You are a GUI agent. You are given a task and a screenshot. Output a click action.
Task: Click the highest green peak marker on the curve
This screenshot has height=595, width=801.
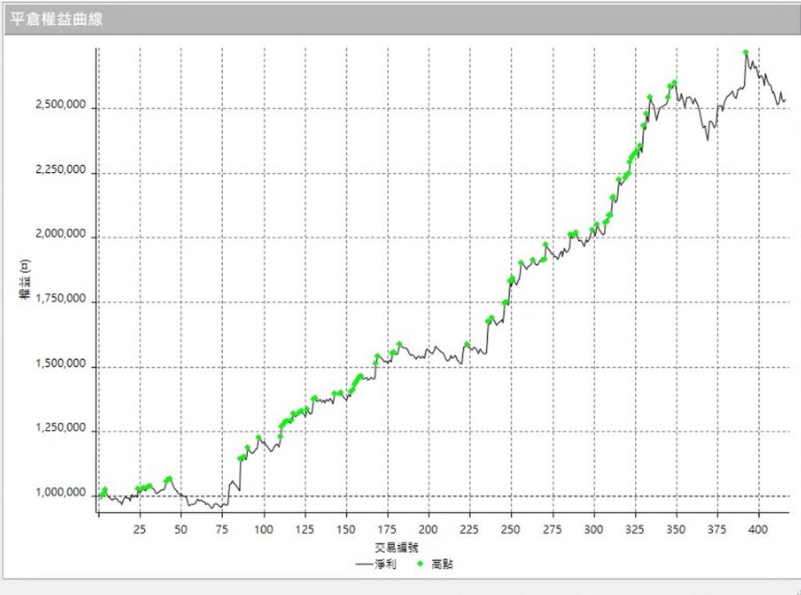746,52
